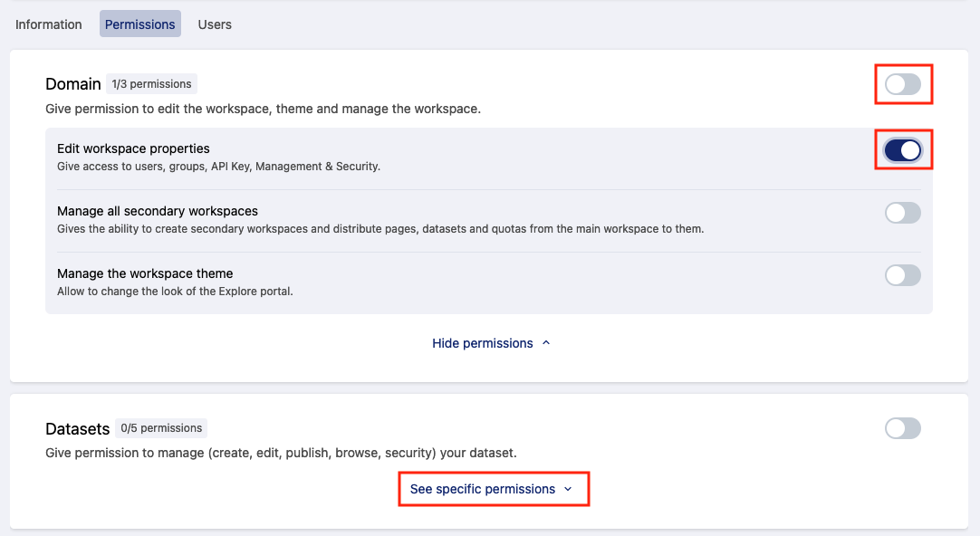Click the 0/5 permissions badge
This screenshot has width=980, height=536.
pyautogui.click(x=161, y=428)
